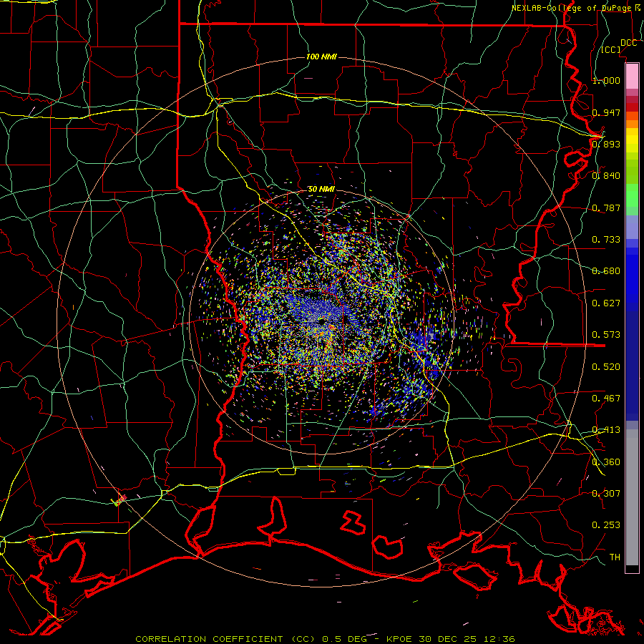
Task: Click the 0.413 scale value
Action: pyautogui.click(x=606, y=430)
